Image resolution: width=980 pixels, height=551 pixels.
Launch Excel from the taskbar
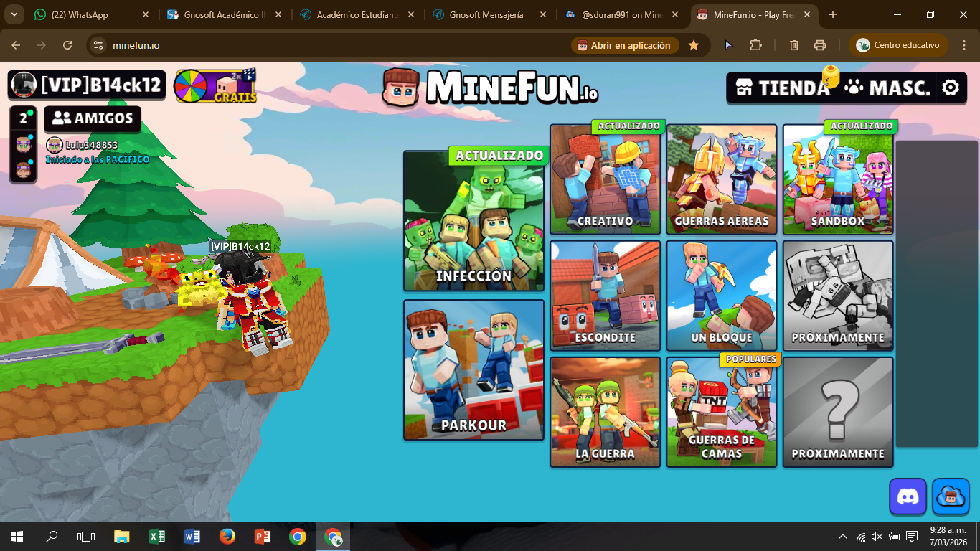(x=156, y=537)
